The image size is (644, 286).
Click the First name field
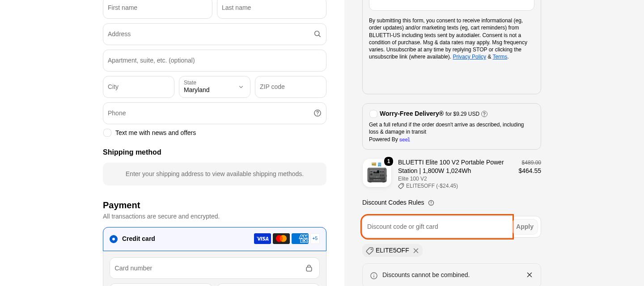[x=157, y=8]
